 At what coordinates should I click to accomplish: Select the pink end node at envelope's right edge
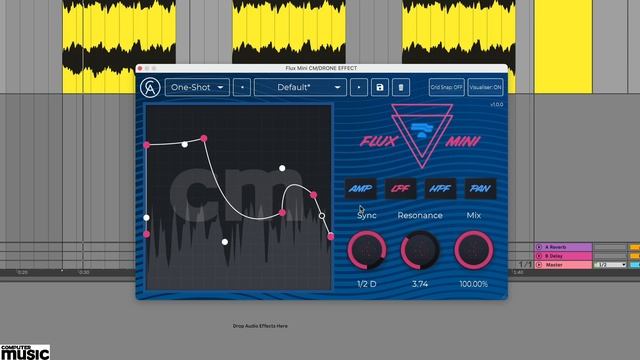(331, 236)
